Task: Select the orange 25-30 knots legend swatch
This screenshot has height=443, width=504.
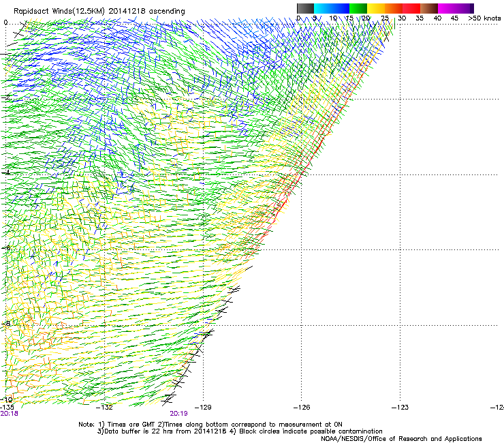Action: [x=394, y=8]
